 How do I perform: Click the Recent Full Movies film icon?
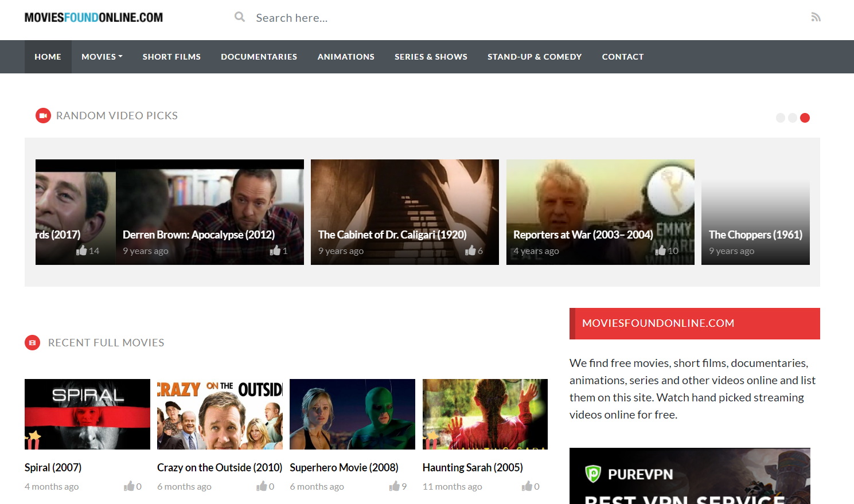pos(32,343)
